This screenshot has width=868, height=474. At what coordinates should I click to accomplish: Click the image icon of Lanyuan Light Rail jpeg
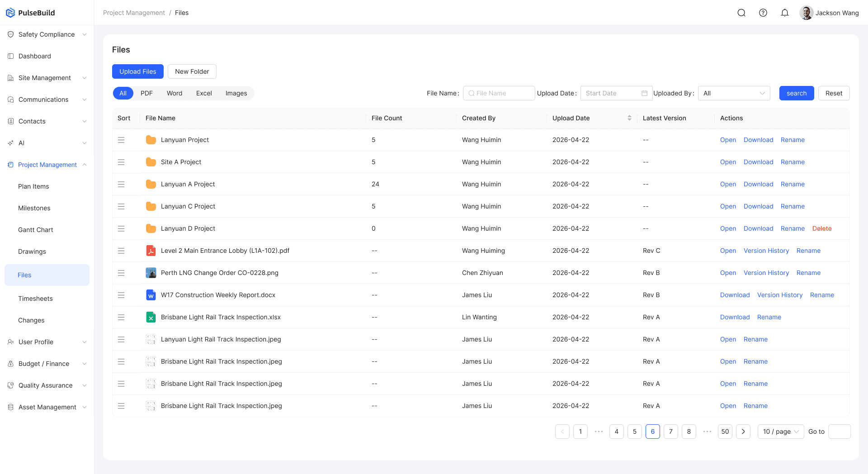coord(151,339)
